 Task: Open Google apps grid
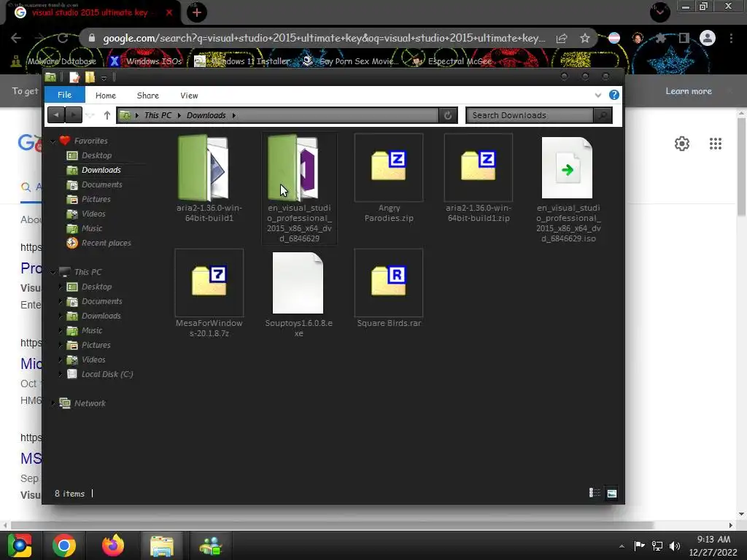(x=715, y=144)
